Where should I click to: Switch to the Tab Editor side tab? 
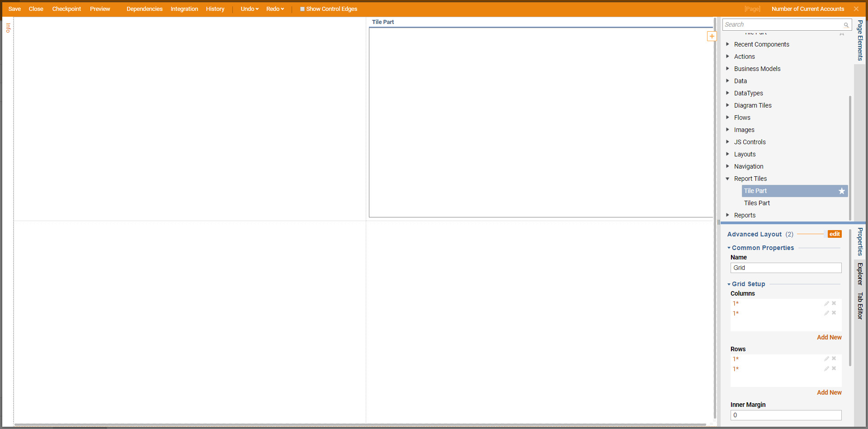860,306
